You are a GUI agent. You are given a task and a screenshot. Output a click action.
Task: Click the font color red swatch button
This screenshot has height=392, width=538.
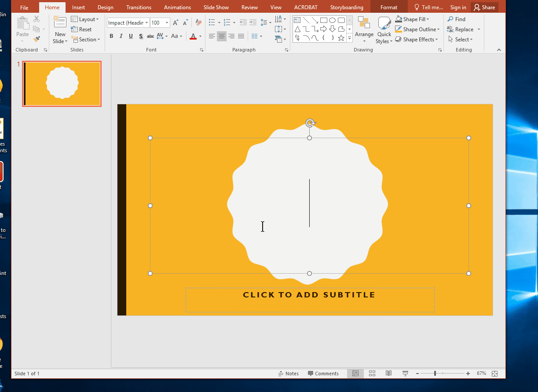tap(193, 36)
